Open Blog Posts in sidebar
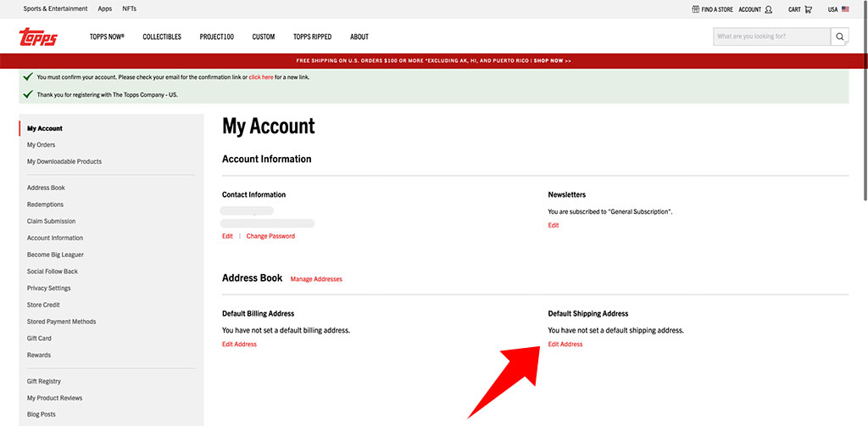Image resolution: width=868 pixels, height=426 pixels. coord(42,414)
